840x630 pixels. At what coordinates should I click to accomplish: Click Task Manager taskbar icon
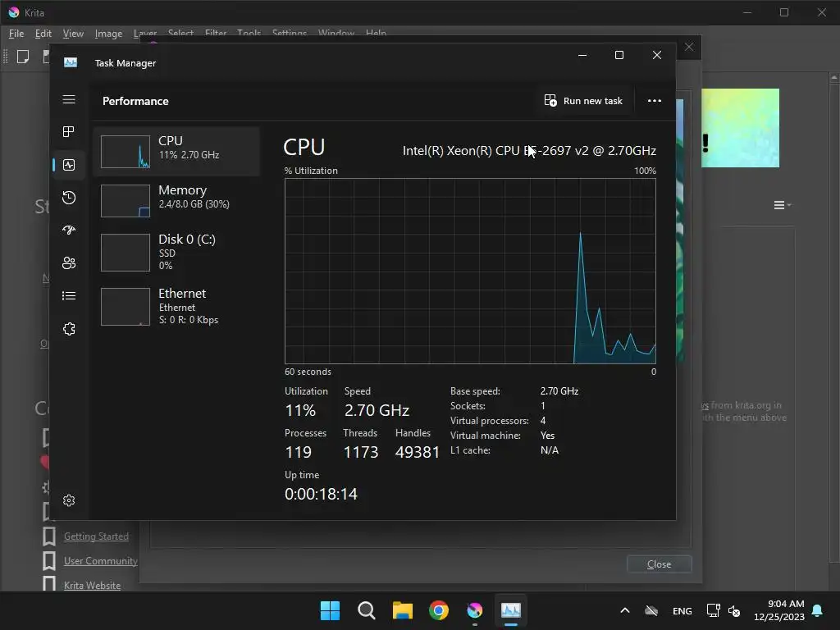(510, 610)
